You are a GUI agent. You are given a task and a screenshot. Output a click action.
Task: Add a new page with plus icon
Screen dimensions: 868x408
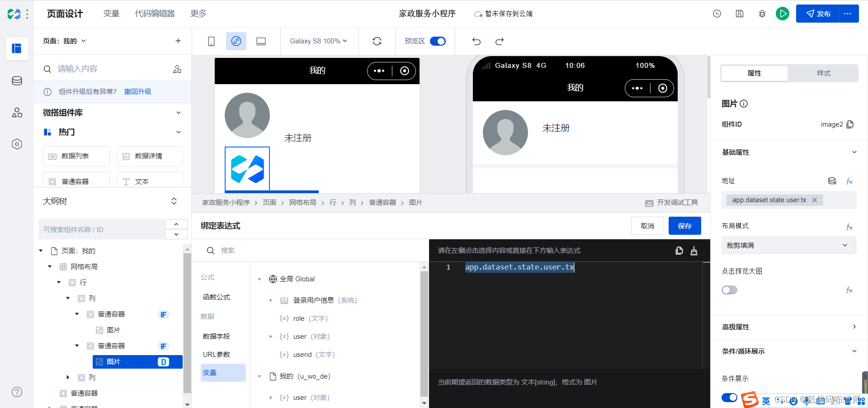[x=178, y=41]
